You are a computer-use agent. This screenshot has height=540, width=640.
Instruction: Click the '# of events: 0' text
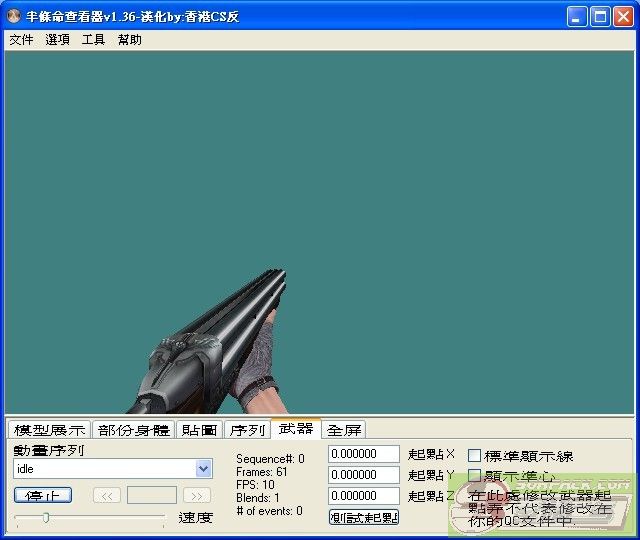[x=269, y=511]
